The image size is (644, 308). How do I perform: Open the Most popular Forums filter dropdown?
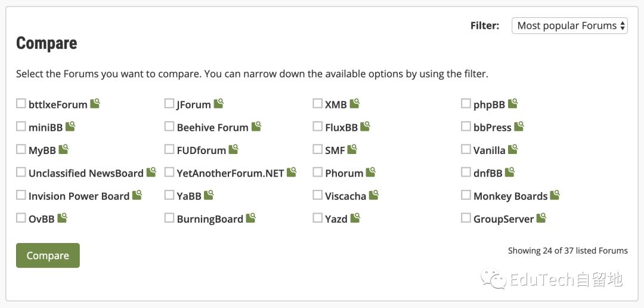coord(569,26)
